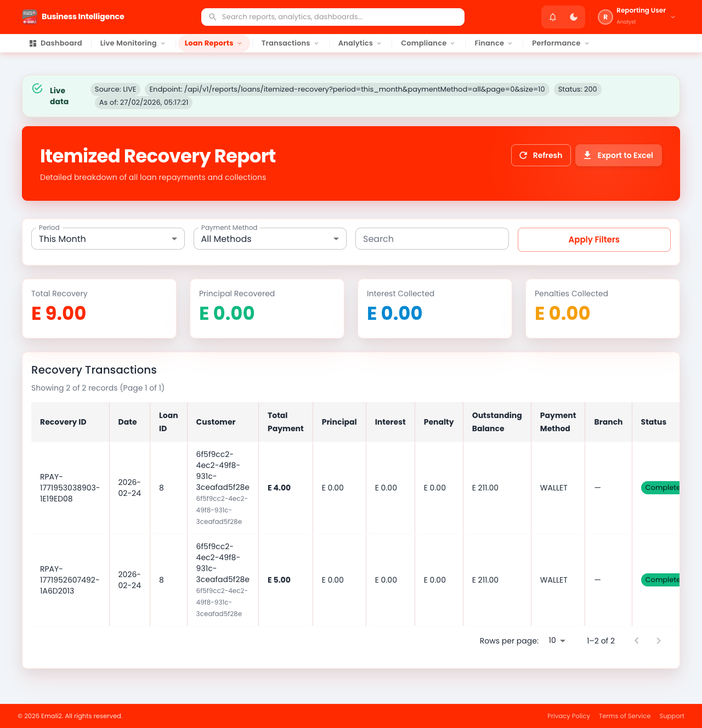702x728 pixels.
Task: Expand the Performance menu
Action: point(561,43)
